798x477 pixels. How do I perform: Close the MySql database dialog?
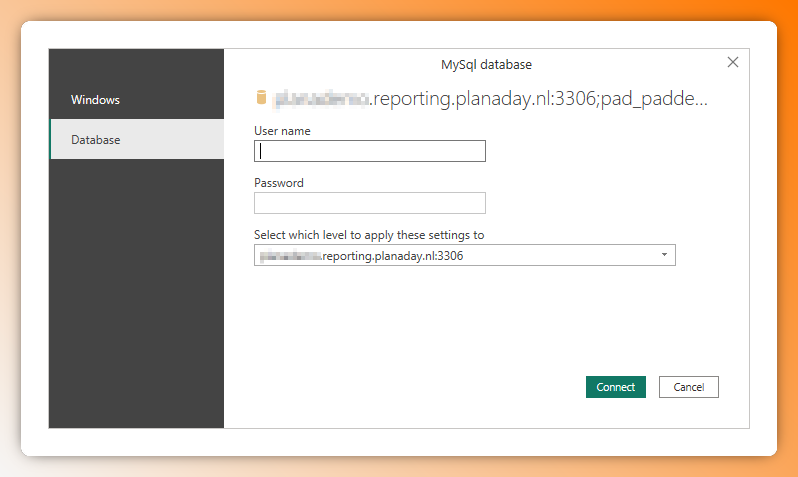pos(732,62)
